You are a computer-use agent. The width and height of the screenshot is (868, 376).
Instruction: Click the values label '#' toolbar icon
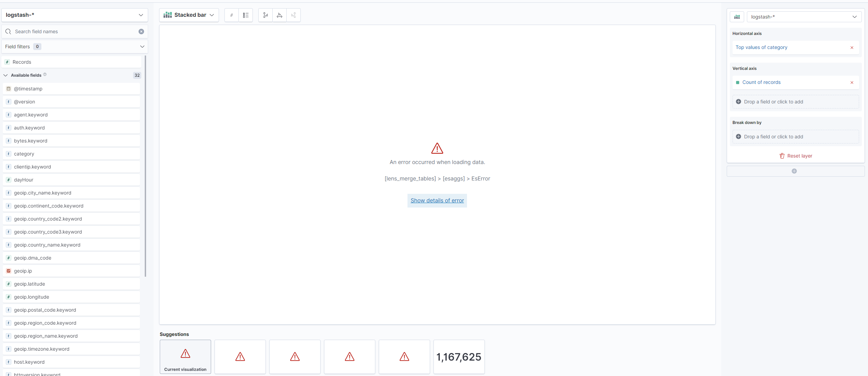232,15
